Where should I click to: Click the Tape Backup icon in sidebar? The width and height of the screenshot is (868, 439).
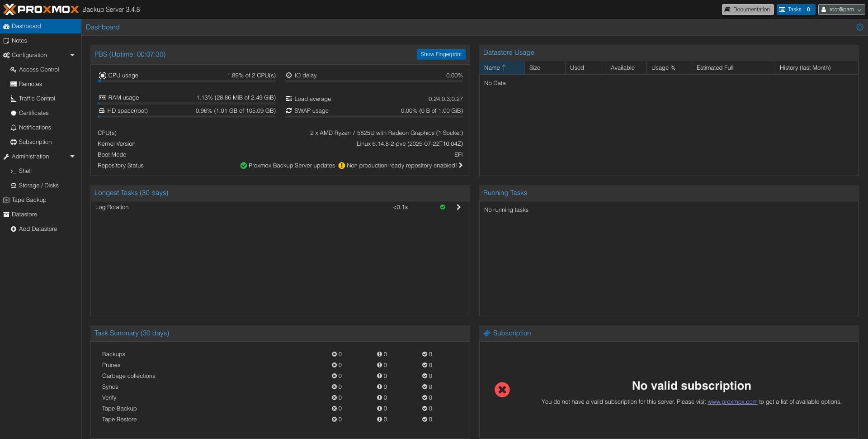(x=6, y=200)
